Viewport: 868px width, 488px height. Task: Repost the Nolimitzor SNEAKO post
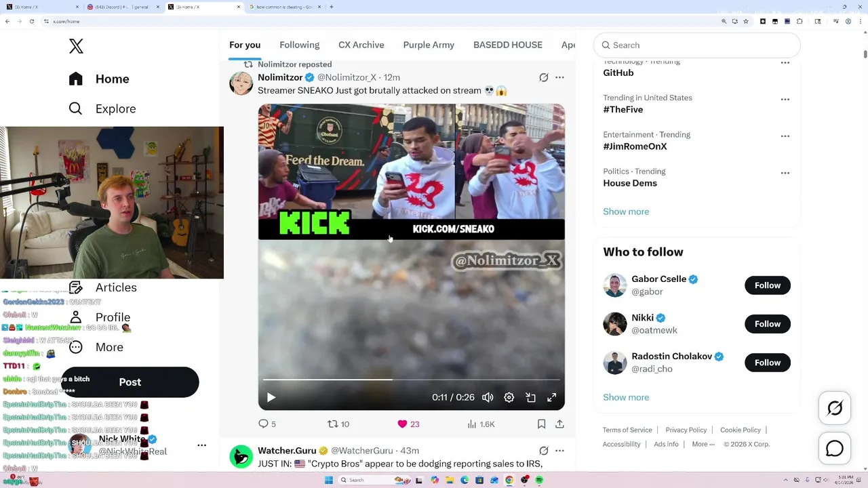click(x=338, y=424)
